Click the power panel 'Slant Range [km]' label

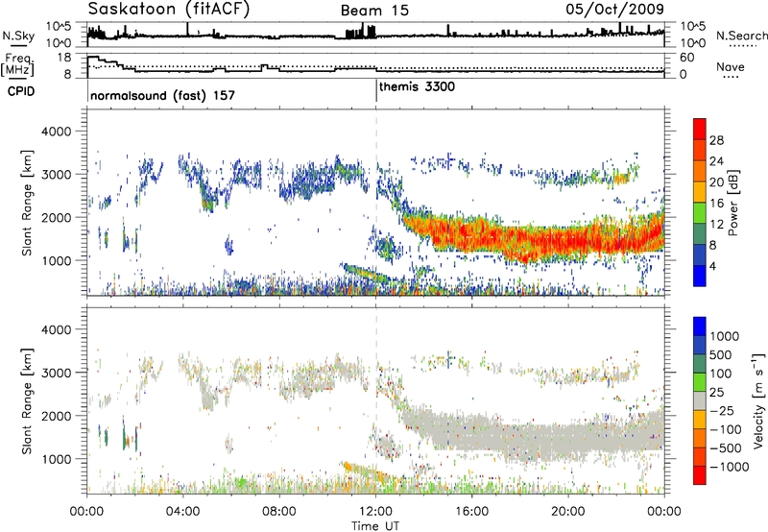coord(27,203)
